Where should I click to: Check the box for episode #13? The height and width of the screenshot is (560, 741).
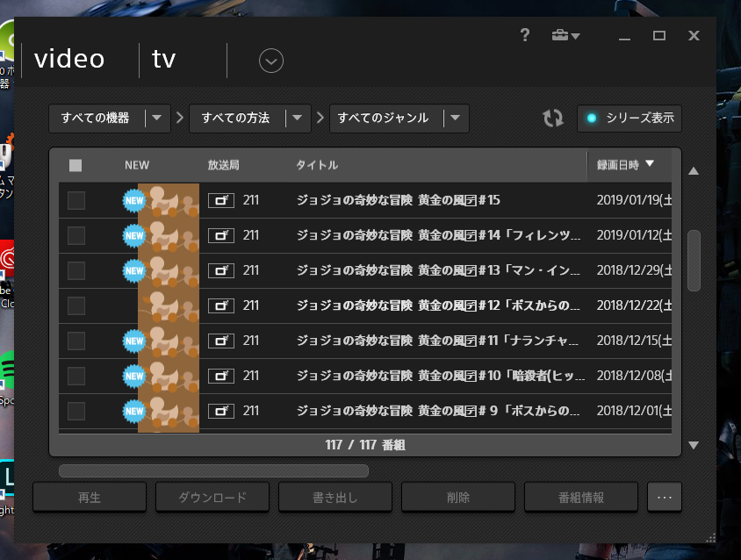76,271
